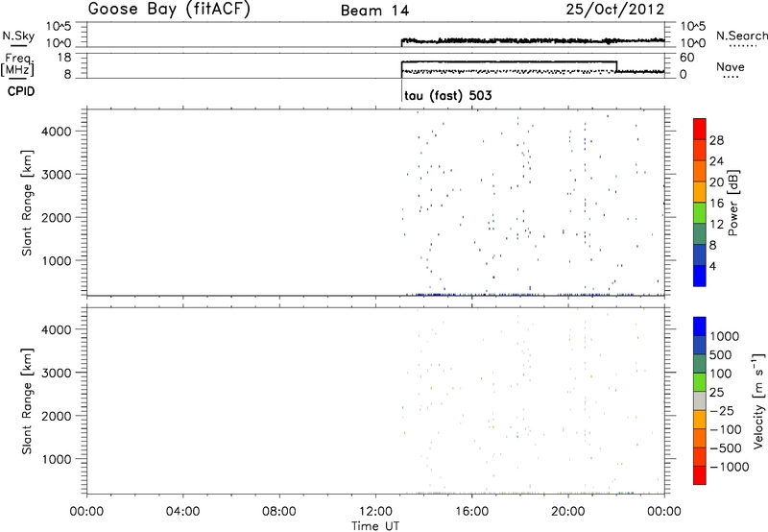The height and width of the screenshot is (532, 768).
Task: Click the 'Velocity [m s-1]' colorbar title
Action: pos(758,400)
